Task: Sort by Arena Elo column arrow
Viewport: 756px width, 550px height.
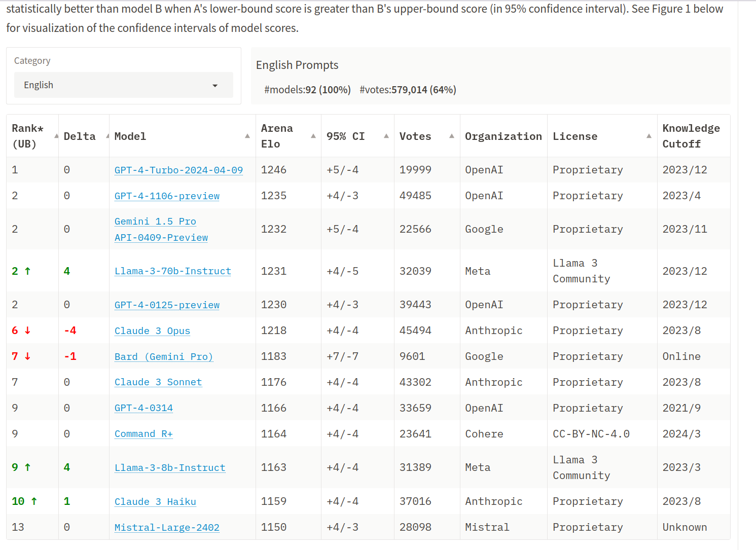Action: [313, 136]
